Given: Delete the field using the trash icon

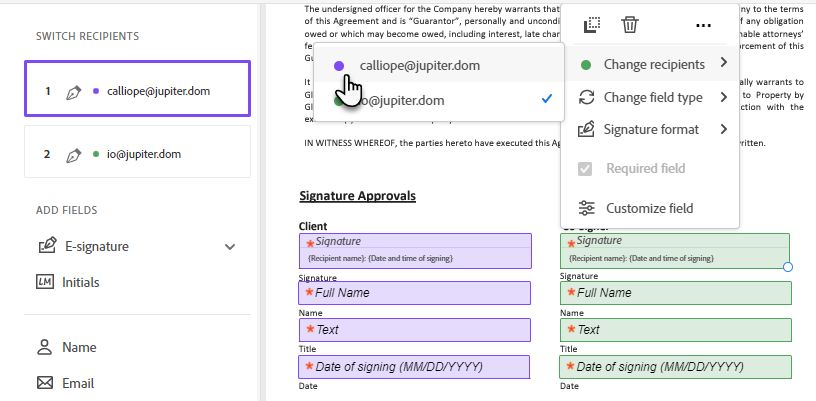Looking at the screenshot, I should 630,24.
